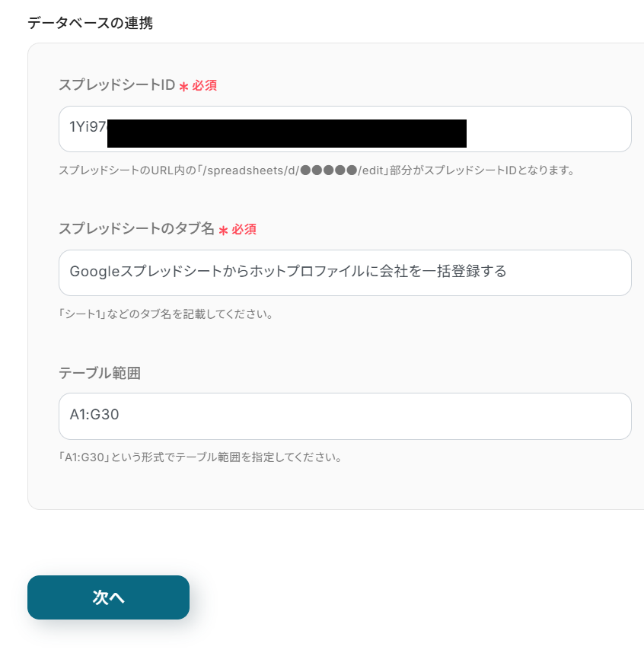644x653 pixels.
Task: Click the スプレッドシートのタブ名 field label
Action: pos(136,229)
